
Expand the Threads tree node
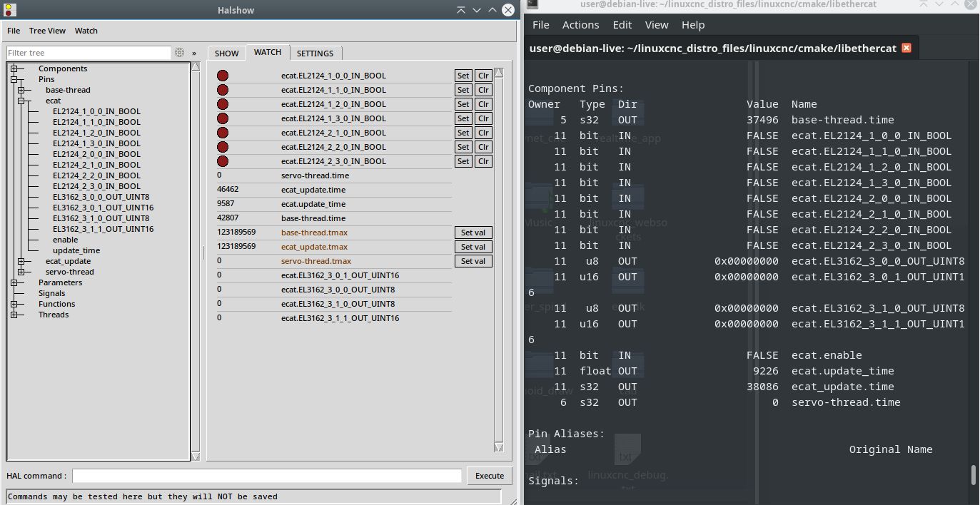[x=14, y=315]
